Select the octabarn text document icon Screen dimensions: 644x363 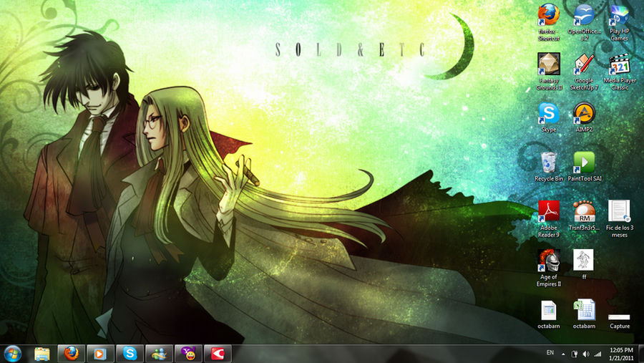[x=549, y=314]
